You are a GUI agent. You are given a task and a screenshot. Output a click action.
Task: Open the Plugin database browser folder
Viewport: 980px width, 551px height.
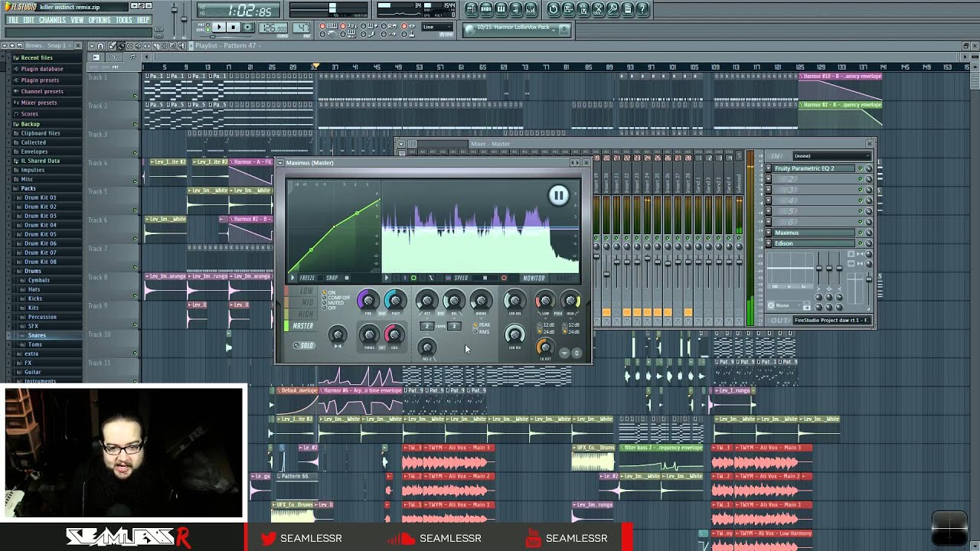[41, 69]
